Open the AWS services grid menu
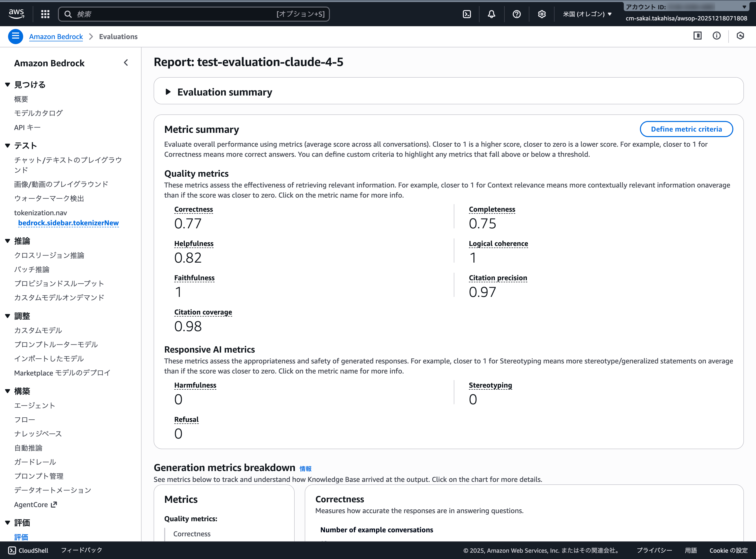 pos(45,14)
